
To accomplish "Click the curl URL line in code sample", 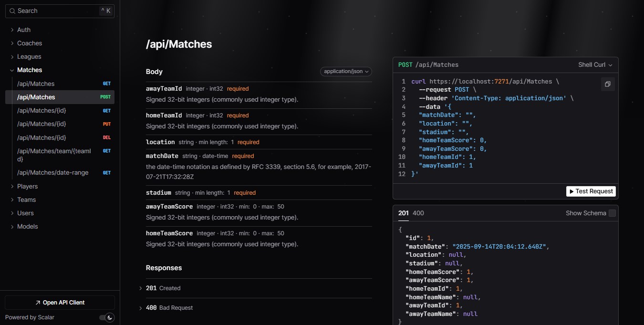I will 485,82.
